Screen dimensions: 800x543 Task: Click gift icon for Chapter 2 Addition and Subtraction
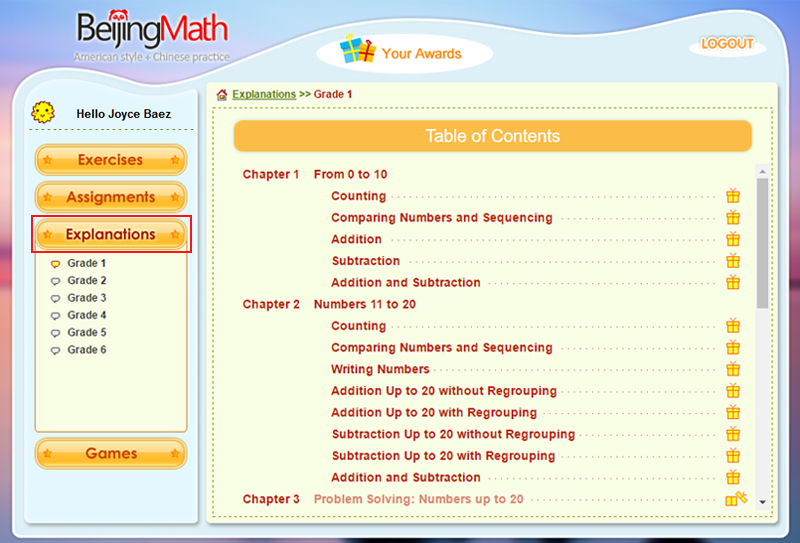[733, 478]
